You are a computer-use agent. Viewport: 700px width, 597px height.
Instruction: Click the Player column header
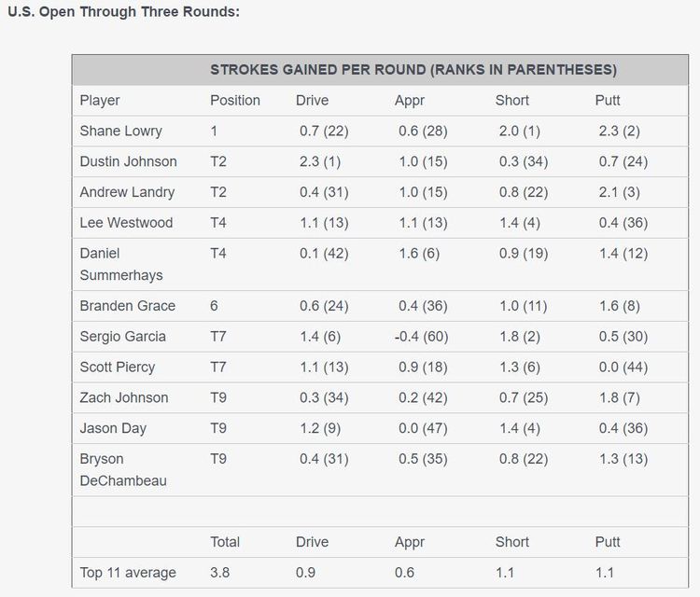coord(100,100)
